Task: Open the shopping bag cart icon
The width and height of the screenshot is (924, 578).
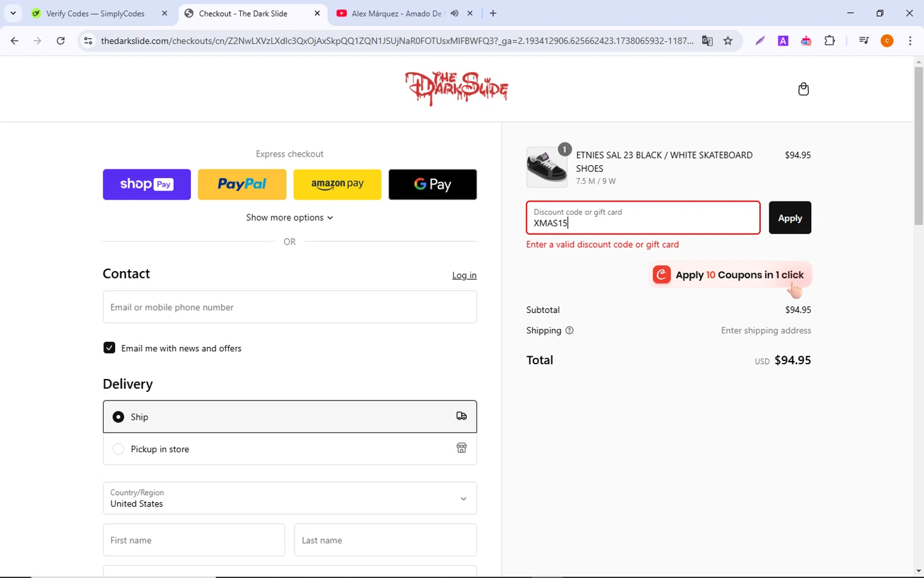Action: (803, 89)
